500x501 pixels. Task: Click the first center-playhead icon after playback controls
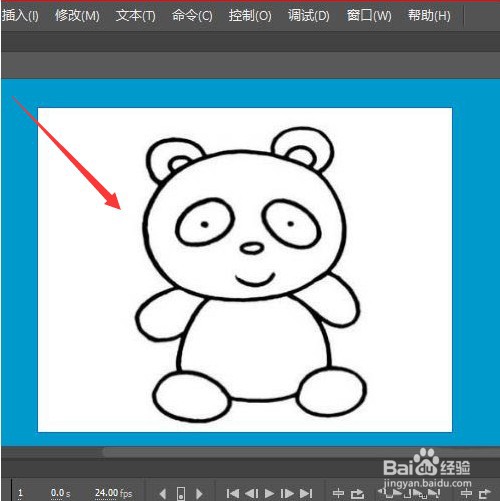pyautogui.click(x=338, y=493)
